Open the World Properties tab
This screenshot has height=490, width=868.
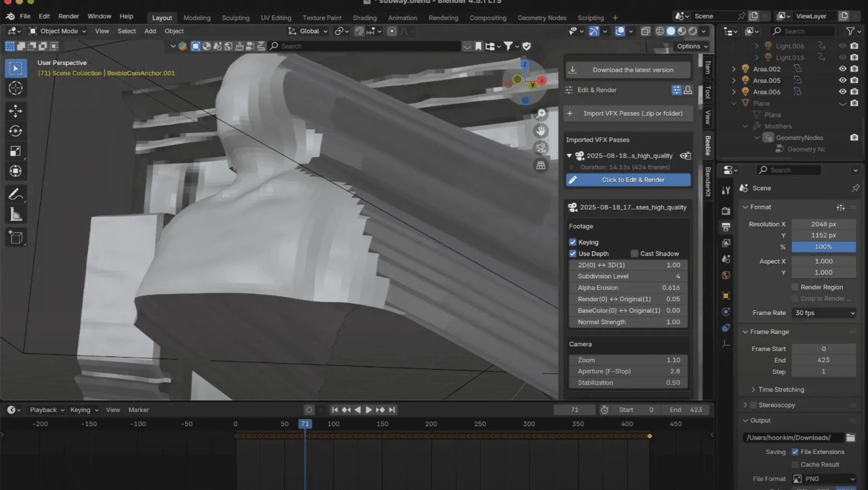[x=726, y=275]
